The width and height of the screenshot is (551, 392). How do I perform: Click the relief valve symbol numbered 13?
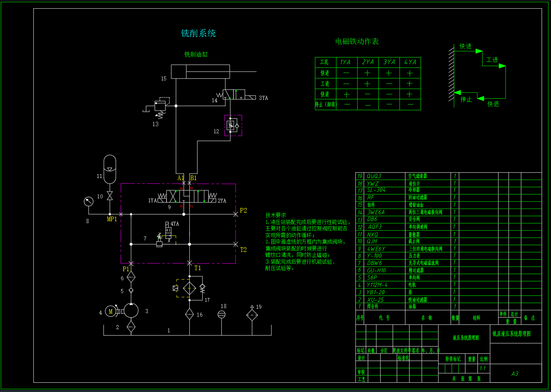pyautogui.click(x=160, y=106)
